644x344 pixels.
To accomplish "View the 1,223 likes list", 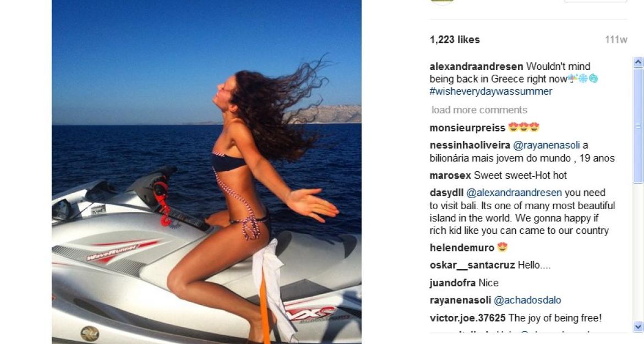I will (x=455, y=40).
